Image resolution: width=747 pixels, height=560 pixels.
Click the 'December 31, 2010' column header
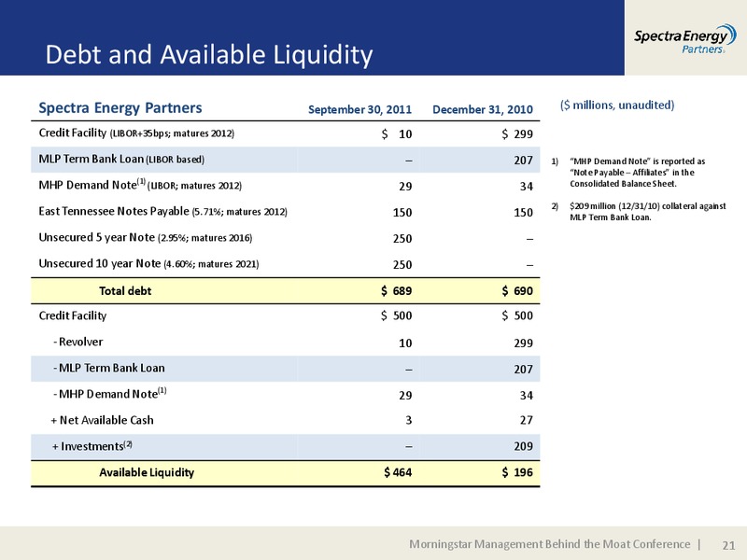(482, 109)
